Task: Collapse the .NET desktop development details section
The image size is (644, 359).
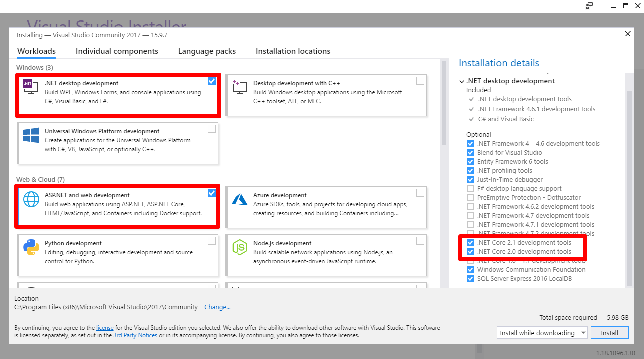Action: tap(461, 81)
